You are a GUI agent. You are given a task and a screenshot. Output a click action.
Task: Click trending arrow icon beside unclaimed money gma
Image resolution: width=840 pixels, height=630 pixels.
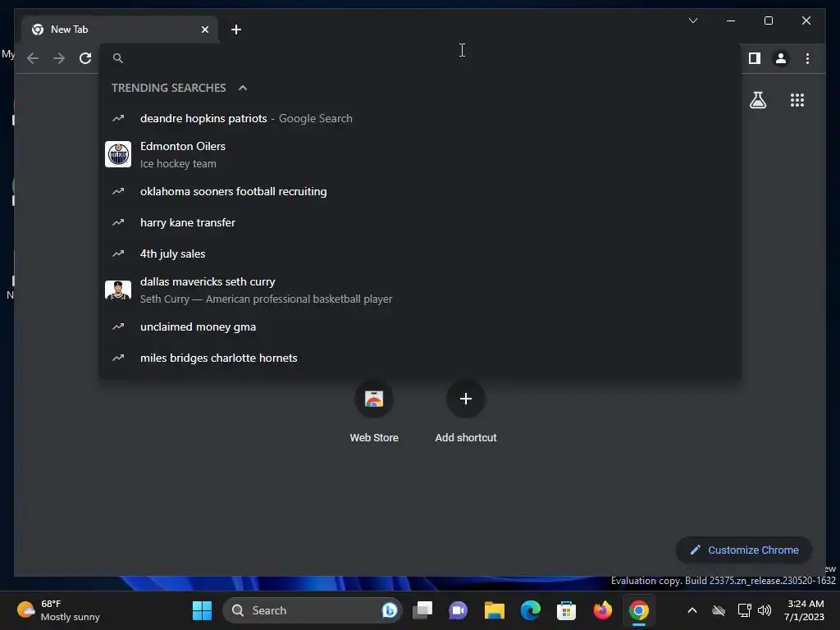pyautogui.click(x=118, y=326)
